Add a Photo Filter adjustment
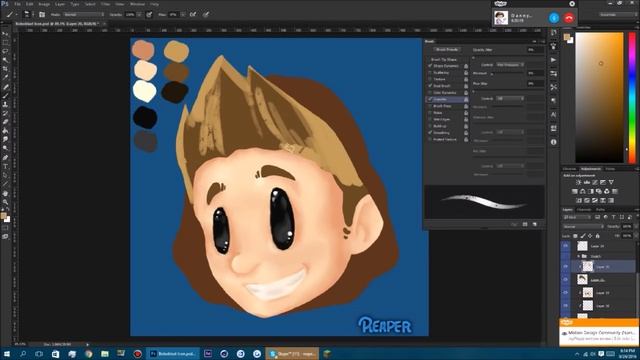640x360 pixels. tap(599, 191)
